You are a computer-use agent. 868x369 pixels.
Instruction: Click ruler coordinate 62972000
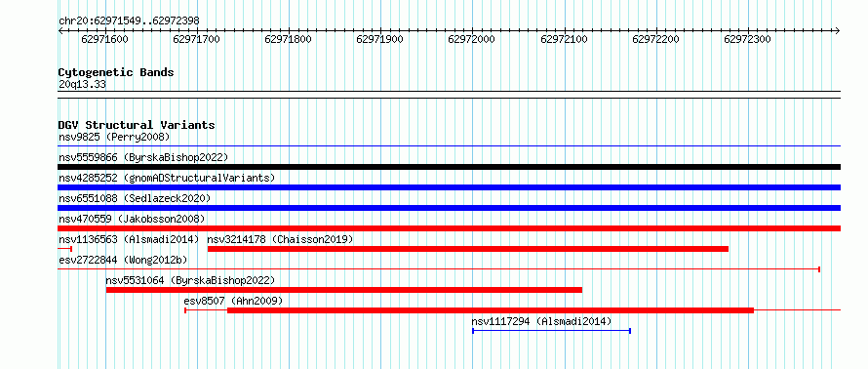point(472,40)
